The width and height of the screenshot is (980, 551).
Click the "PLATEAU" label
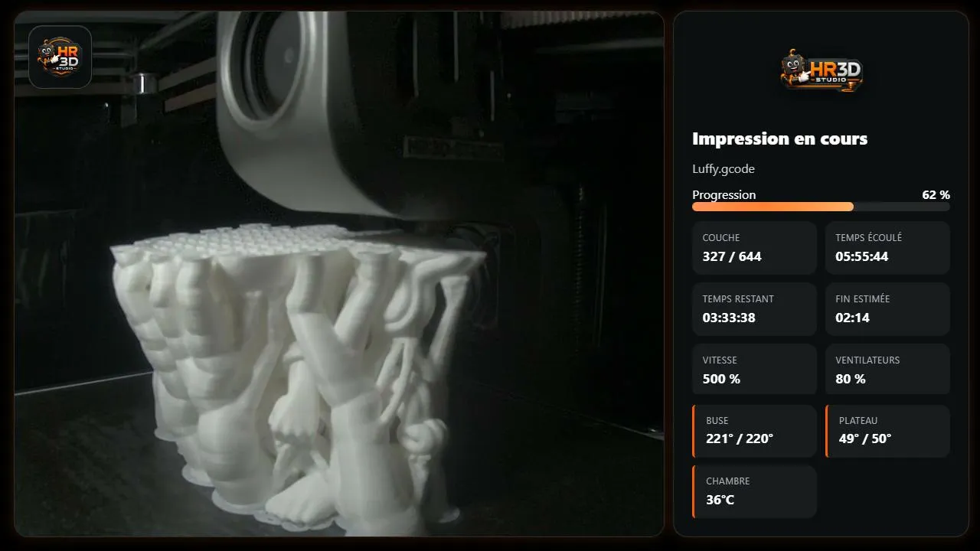pos(858,420)
